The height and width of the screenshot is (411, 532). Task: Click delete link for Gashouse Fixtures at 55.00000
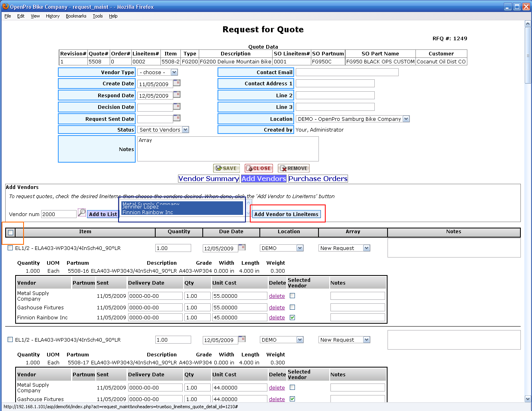(277, 307)
